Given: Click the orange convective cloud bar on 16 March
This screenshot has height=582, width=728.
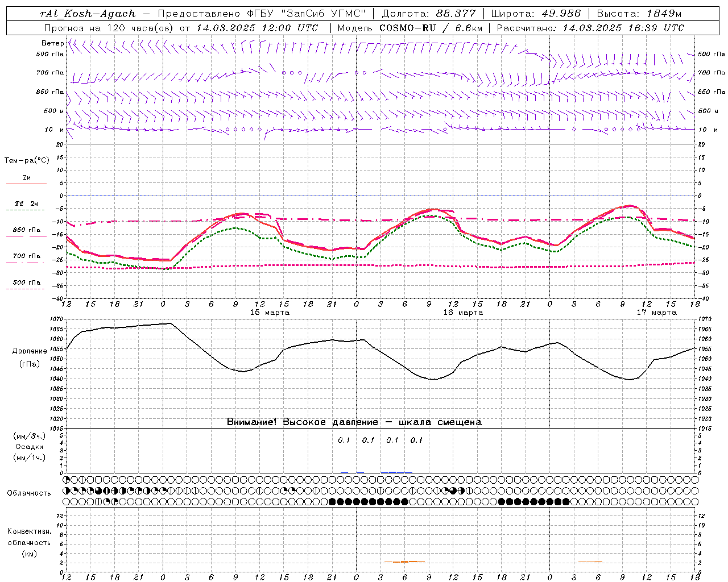Looking at the screenshot, I should (404, 562).
